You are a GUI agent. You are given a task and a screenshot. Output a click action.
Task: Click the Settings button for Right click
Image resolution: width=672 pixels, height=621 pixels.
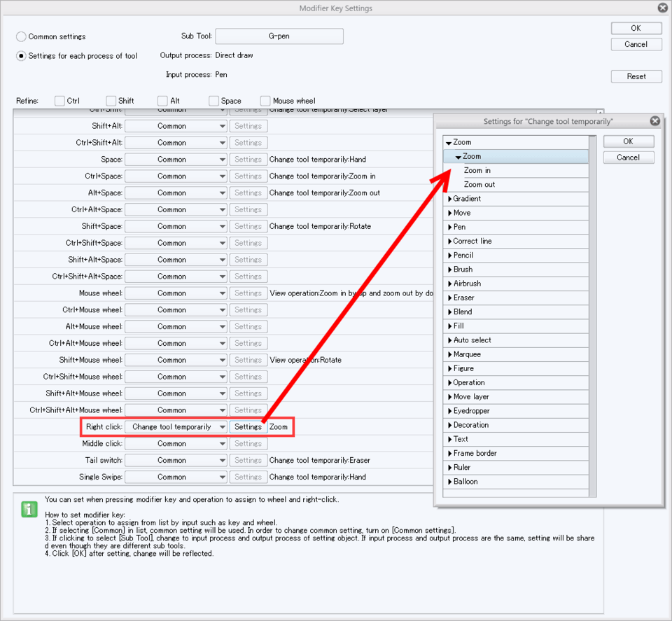(248, 427)
